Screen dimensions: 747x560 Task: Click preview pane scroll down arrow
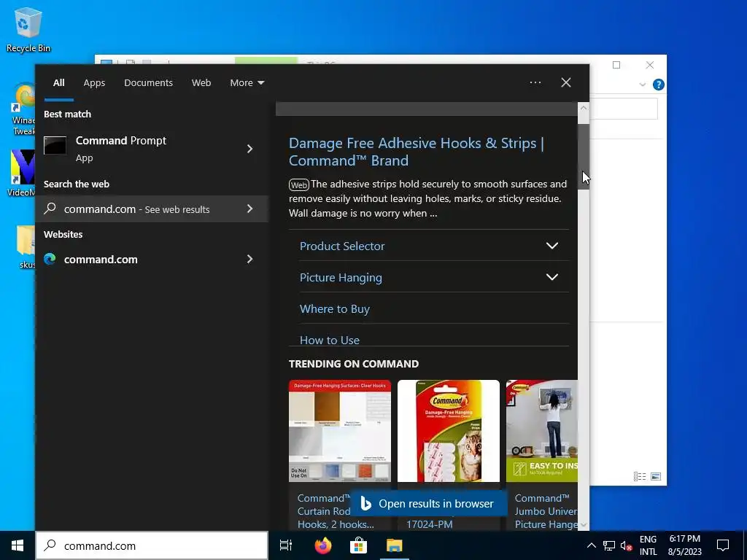coord(583,525)
